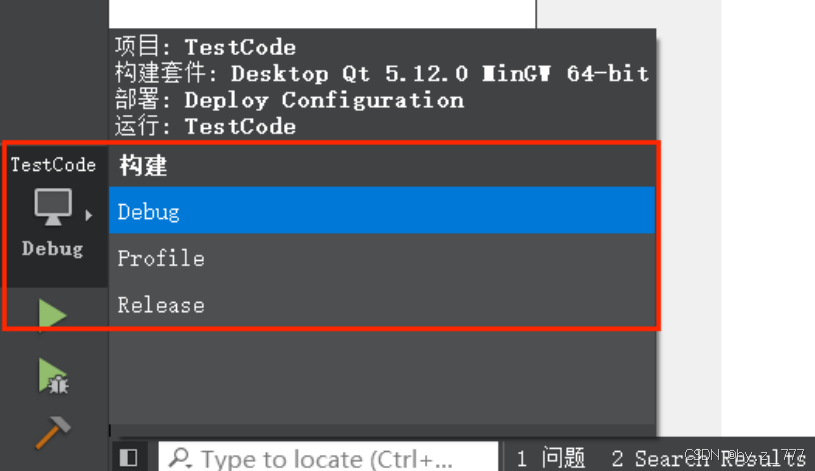
Task: Select the Debug build configuration
Action: coord(382,211)
